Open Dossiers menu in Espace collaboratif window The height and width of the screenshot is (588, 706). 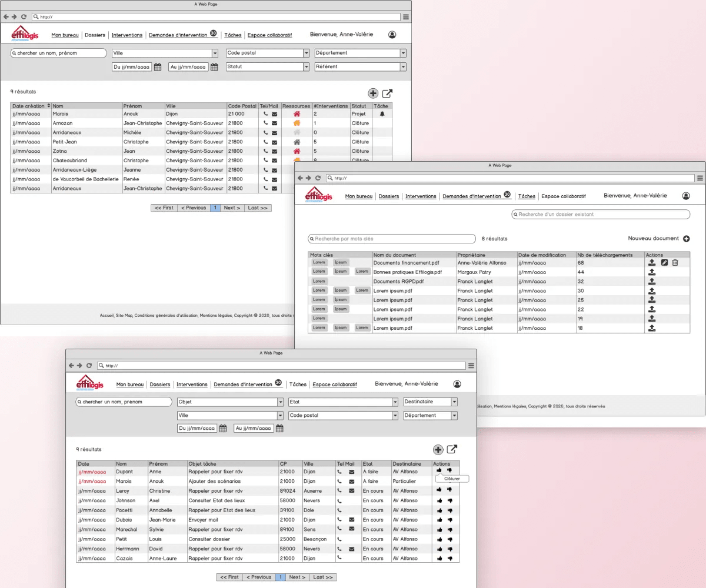[389, 196]
